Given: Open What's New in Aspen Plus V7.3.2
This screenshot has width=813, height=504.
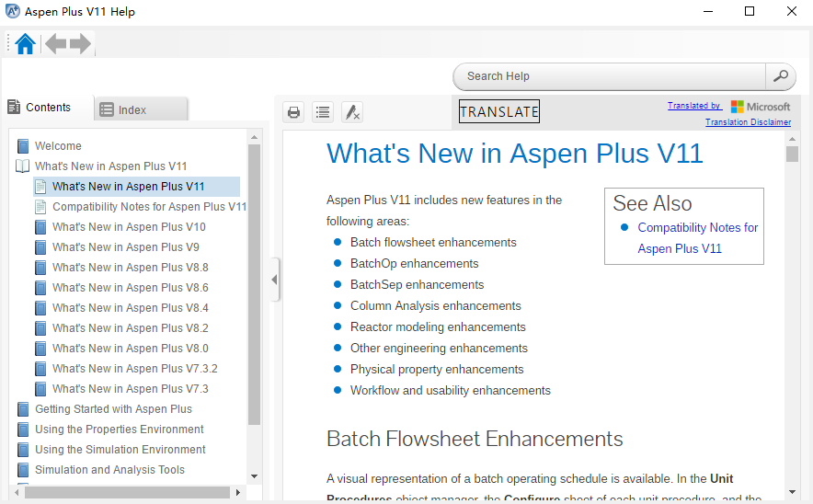Looking at the screenshot, I should tap(135, 369).
